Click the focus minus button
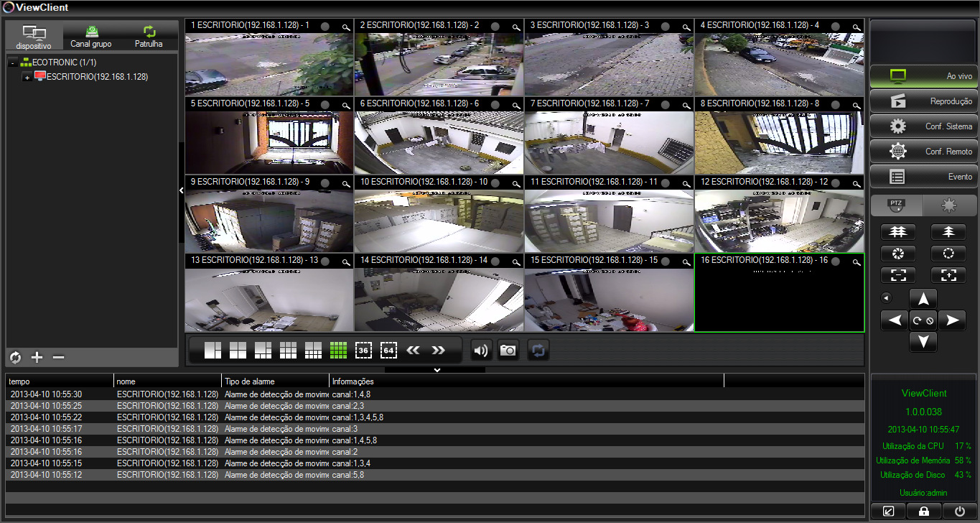Screen dimensions: 980x523 coord(897,275)
